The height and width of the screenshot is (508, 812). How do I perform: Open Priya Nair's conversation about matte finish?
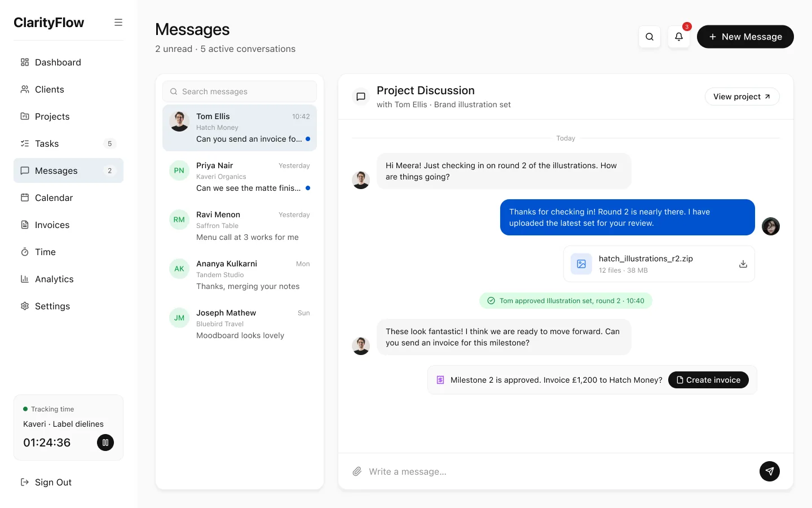click(240, 177)
